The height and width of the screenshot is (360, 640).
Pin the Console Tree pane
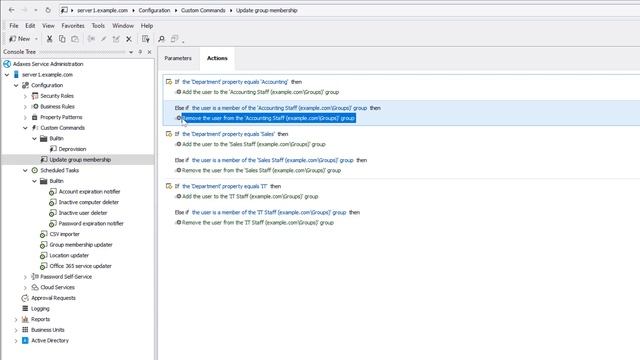[140, 52]
